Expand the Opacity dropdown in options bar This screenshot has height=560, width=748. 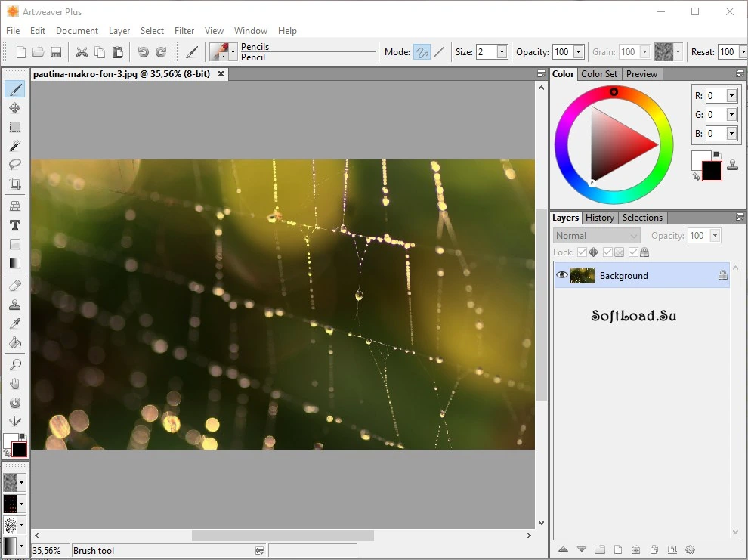pyautogui.click(x=578, y=52)
